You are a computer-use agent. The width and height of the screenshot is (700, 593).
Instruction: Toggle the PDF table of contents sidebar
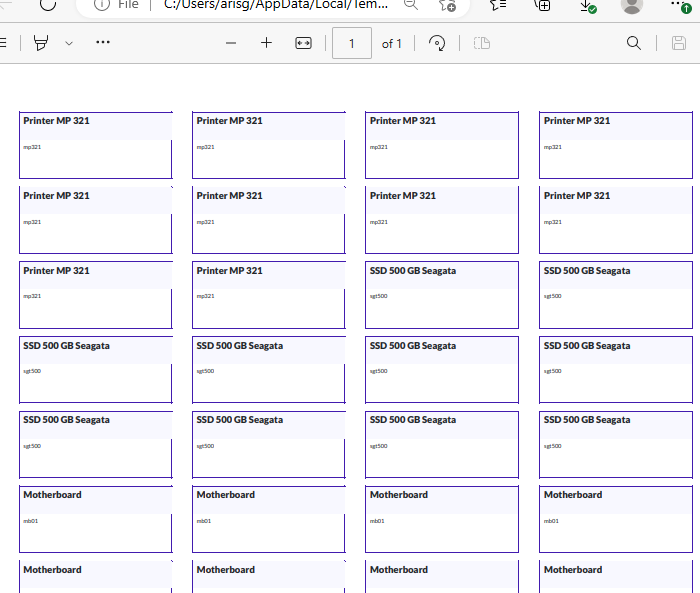point(3,43)
